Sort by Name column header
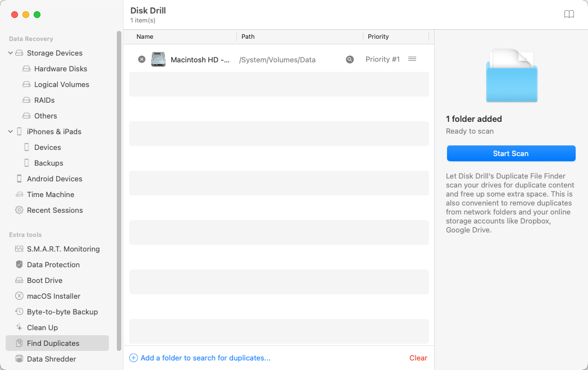 (x=145, y=36)
